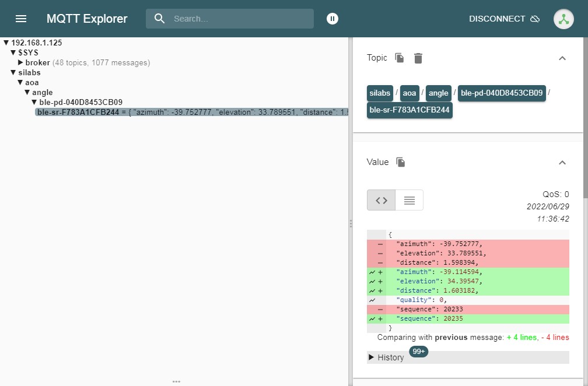Image resolution: width=588 pixels, height=386 pixels.
Task: Click the Value panel heading
Action: click(377, 162)
